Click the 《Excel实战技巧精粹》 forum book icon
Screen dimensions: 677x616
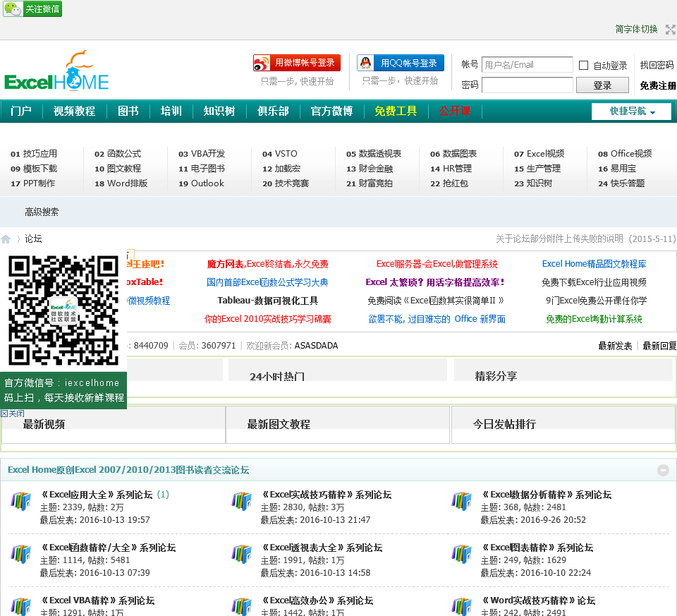pos(241,501)
